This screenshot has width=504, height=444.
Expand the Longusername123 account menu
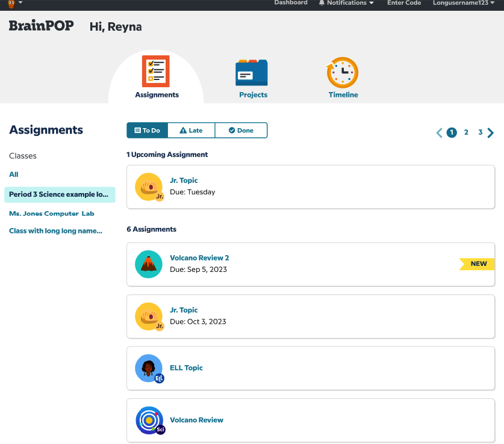click(x=463, y=3)
